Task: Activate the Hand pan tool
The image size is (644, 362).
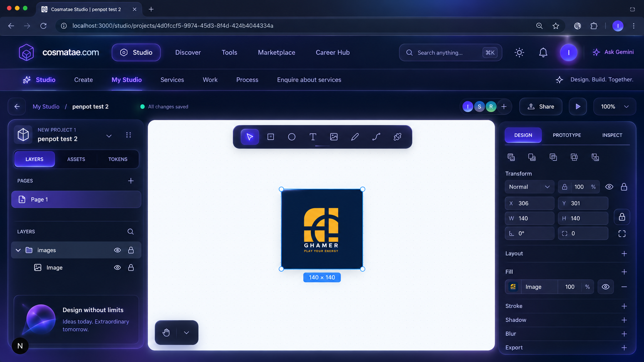Action: point(166,332)
